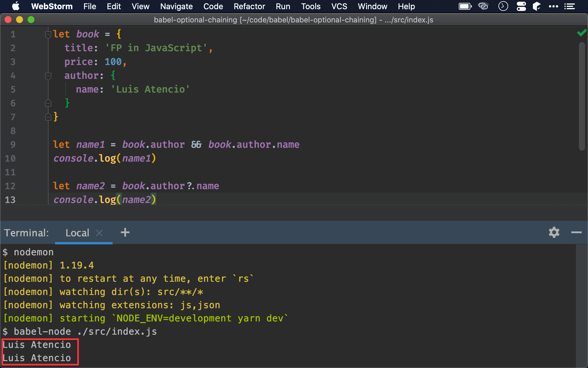Click the && operator on line 9
This screenshot has width=588, height=368.
pyautogui.click(x=196, y=144)
